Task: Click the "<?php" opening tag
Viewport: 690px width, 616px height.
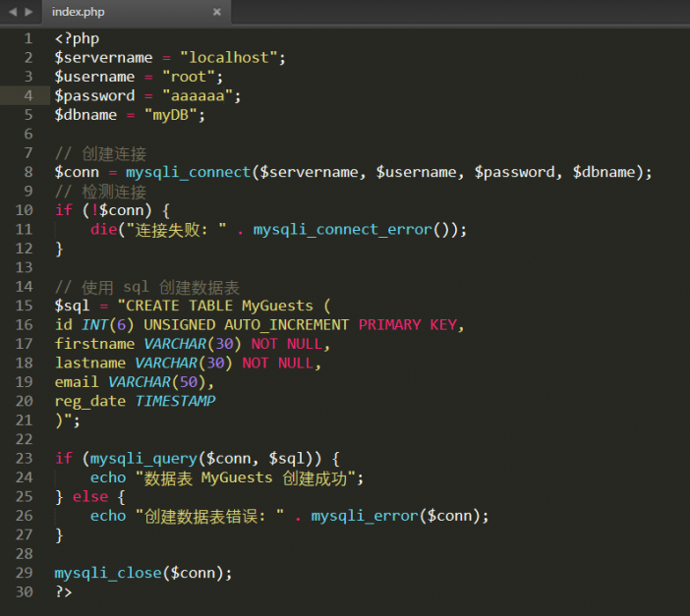Action: pyautogui.click(x=77, y=38)
